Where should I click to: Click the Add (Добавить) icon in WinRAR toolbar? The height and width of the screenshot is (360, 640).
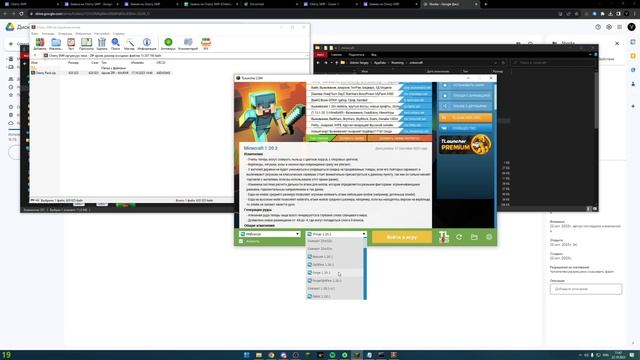coord(40,44)
